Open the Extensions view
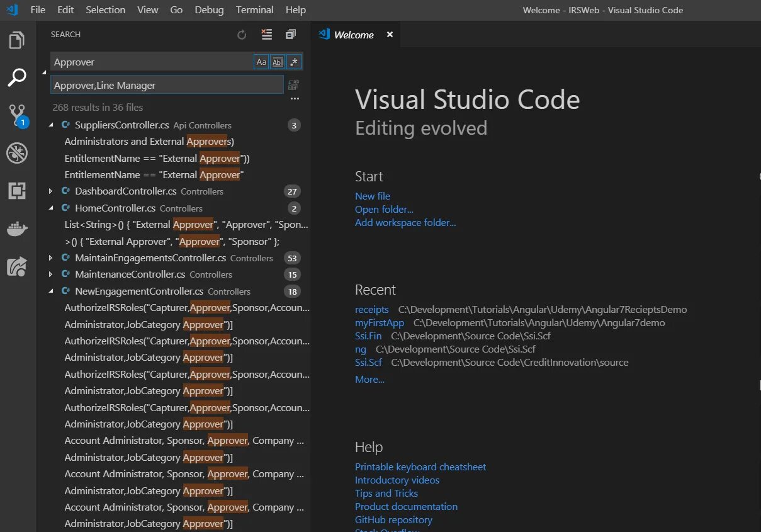Screen dimensions: 761x532 (17, 191)
